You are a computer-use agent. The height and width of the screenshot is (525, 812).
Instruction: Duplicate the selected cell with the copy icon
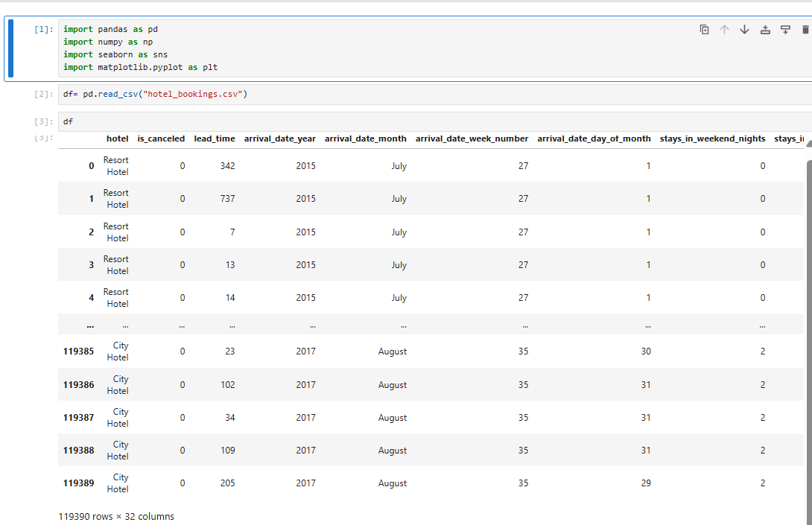click(x=704, y=30)
